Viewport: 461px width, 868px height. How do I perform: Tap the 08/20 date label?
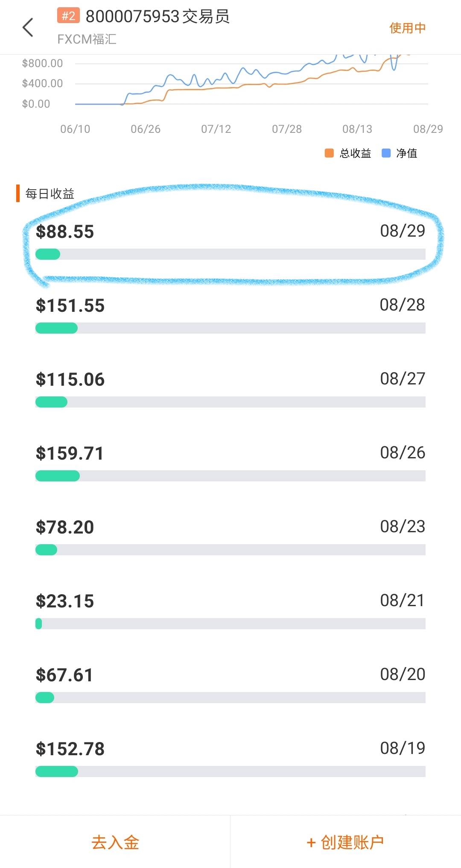click(x=403, y=674)
